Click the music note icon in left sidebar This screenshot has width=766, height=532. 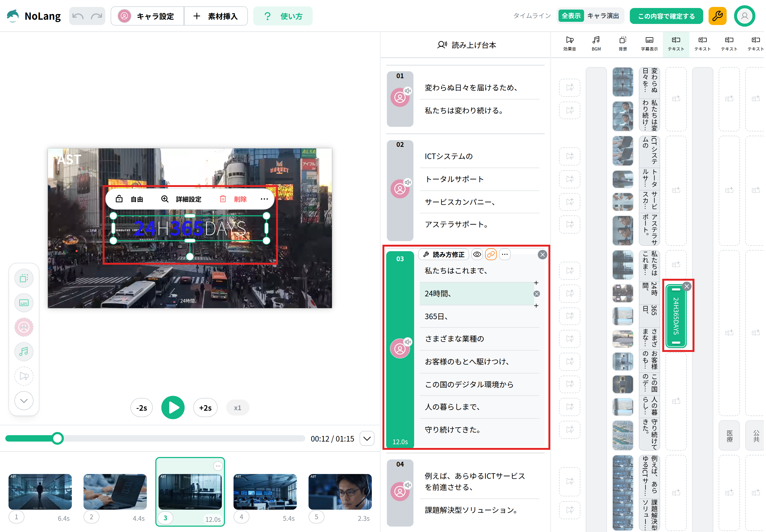click(24, 352)
